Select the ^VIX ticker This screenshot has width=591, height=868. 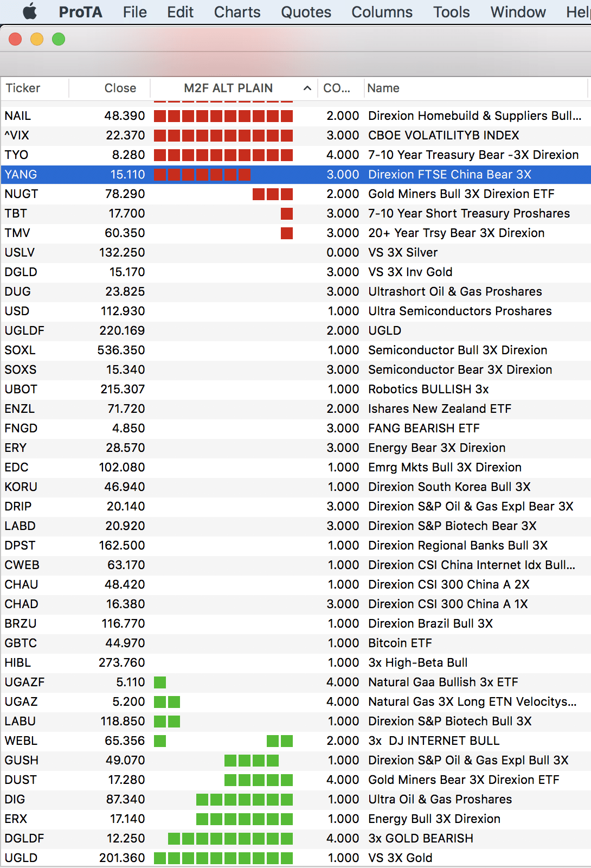click(17, 135)
